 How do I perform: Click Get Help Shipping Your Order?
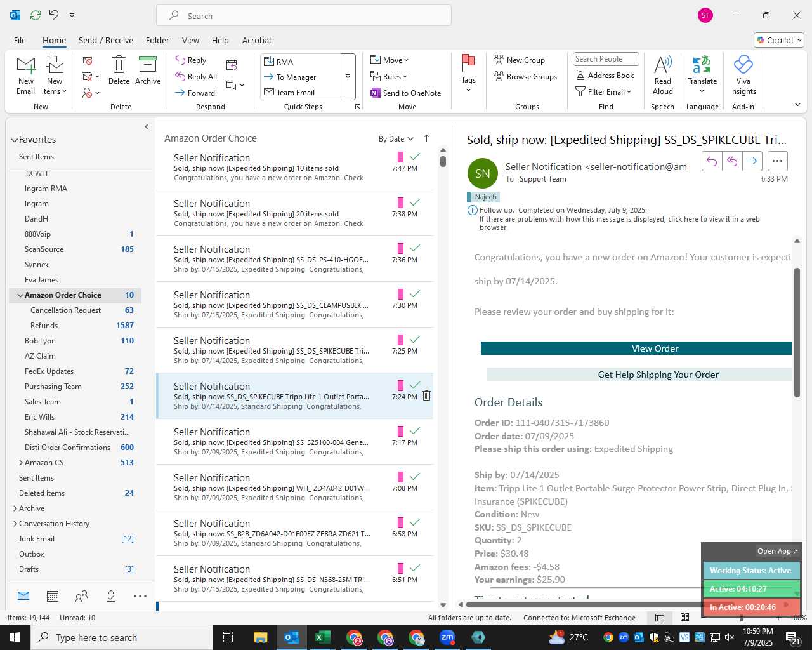pyautogui.click(x=639, y=375)
